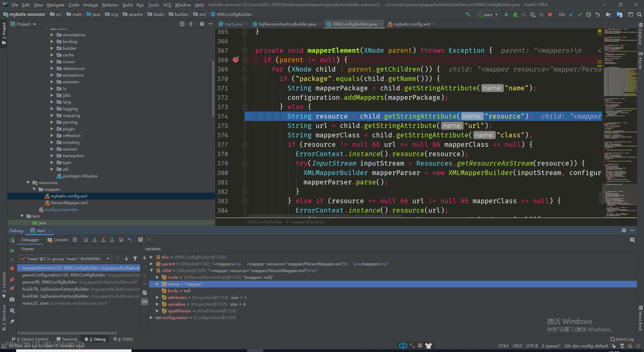This screenshot has width=644, height=352.
Task: Commit changes with the Git checkmark icon
Action: pyautogui.click(x=580, y=14)
